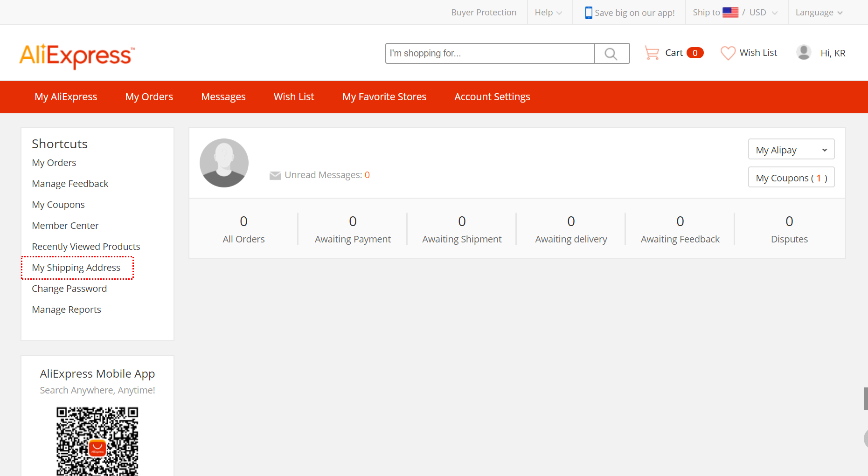Click Awaiting delivery order status

click(571, 229)
